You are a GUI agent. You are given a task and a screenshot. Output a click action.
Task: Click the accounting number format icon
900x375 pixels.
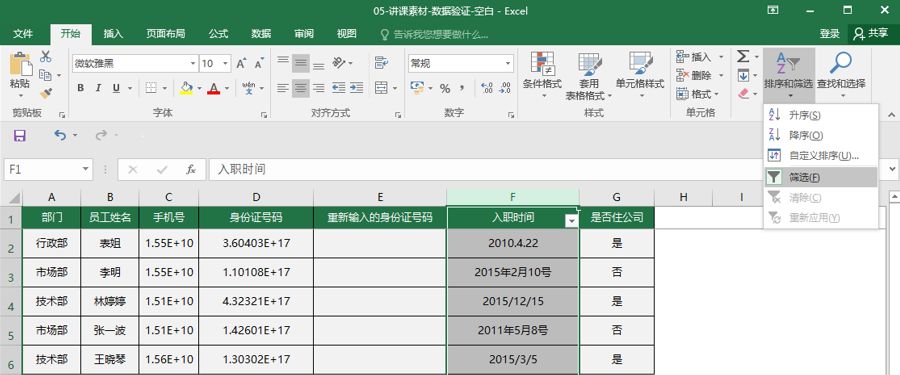coord(417,88)
